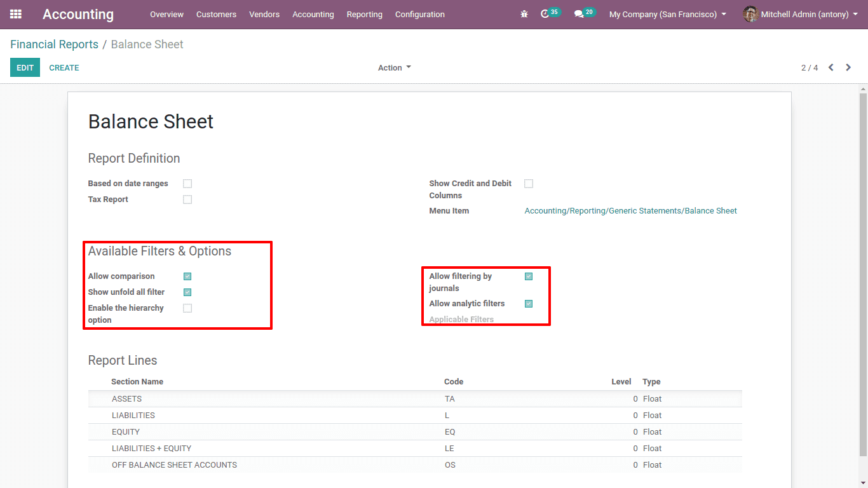Toggle Allow comparison checkbox
Viewport: 868px width, 488px height.
tap(187, 276)
